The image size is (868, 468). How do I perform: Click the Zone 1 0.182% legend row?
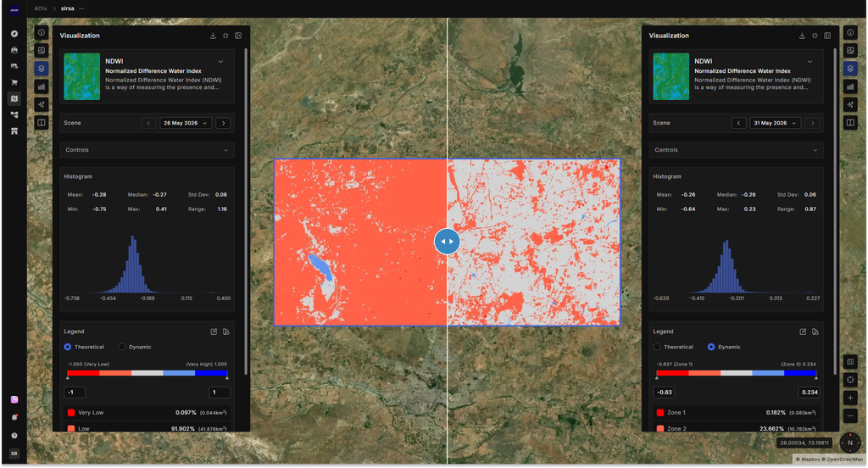[737, 413]
